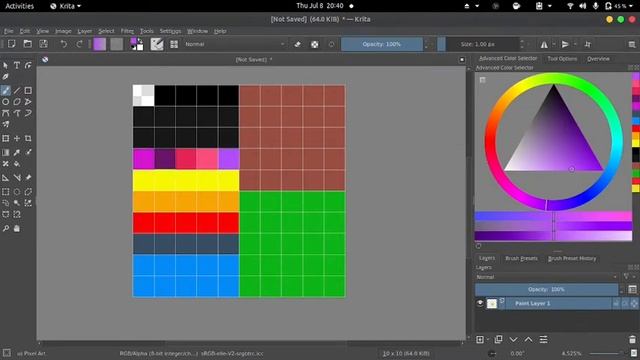Select the Calligraphy tool

6,77
